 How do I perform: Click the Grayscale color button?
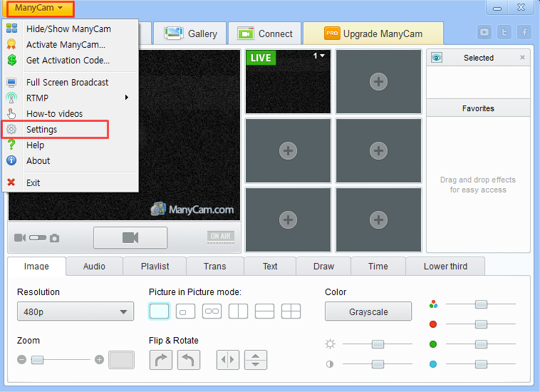click(368, 311)
